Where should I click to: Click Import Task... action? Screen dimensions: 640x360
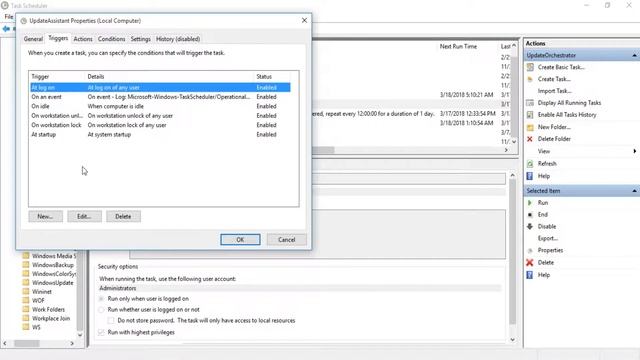point(554,91)
